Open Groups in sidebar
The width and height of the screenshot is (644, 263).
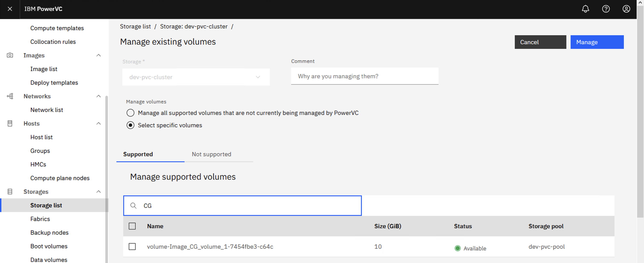coord(40,151)
